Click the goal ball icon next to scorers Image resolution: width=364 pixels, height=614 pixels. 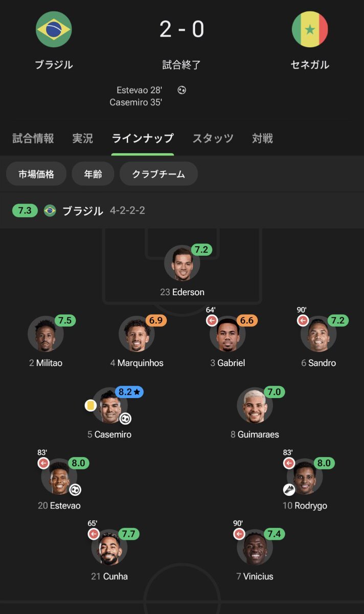183,90
